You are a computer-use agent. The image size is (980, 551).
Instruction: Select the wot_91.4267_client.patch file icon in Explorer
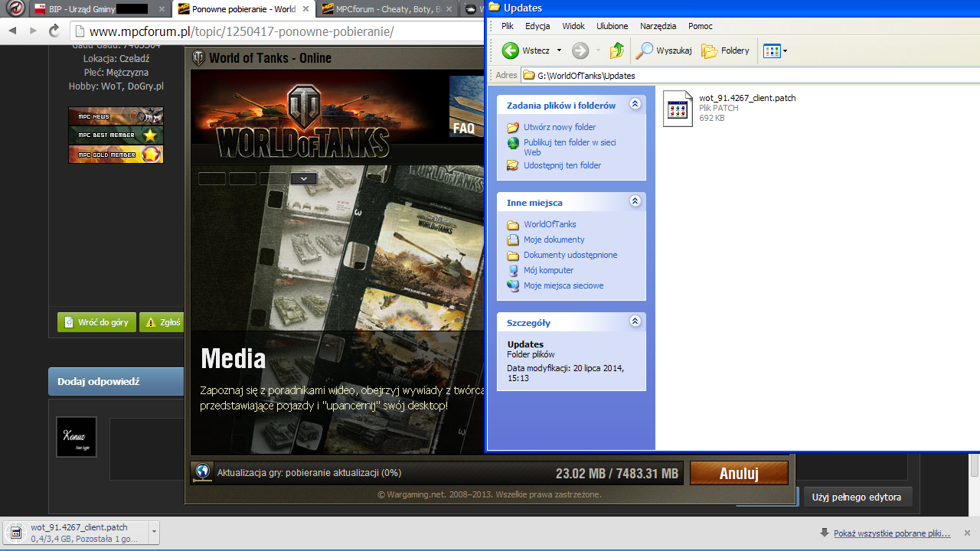(678, 109)
